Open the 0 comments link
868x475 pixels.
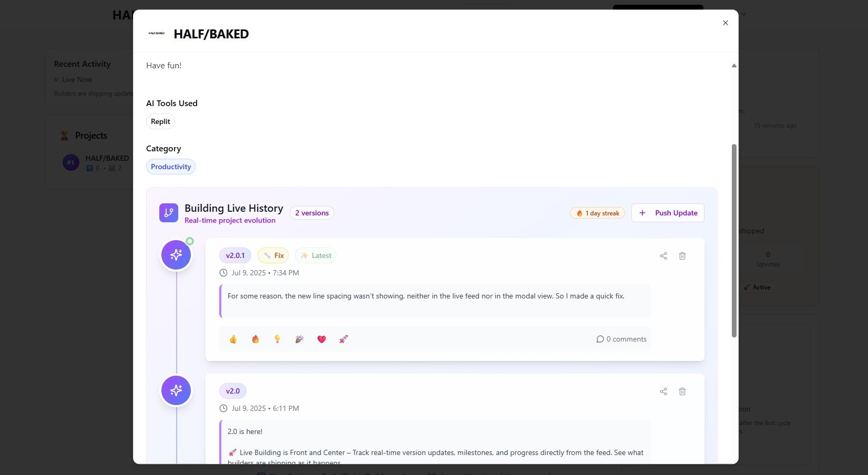pos(621,339)
